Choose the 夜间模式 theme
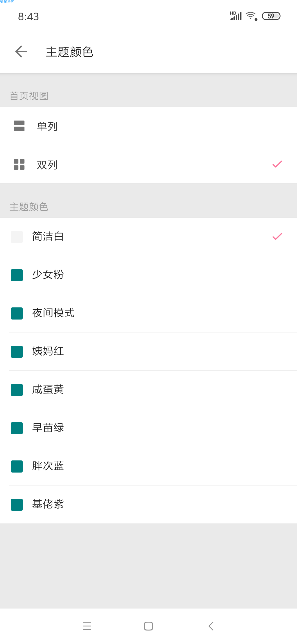The width and height of the screenshot is (297, 644). pyautogui.click(x=148, y=313)
